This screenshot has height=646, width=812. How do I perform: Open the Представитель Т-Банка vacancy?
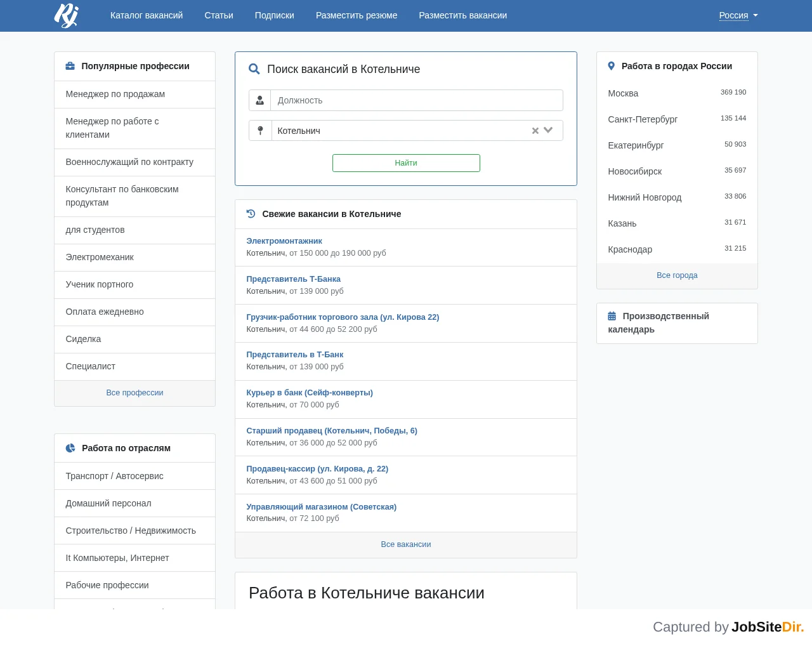(x=294, y=279)
